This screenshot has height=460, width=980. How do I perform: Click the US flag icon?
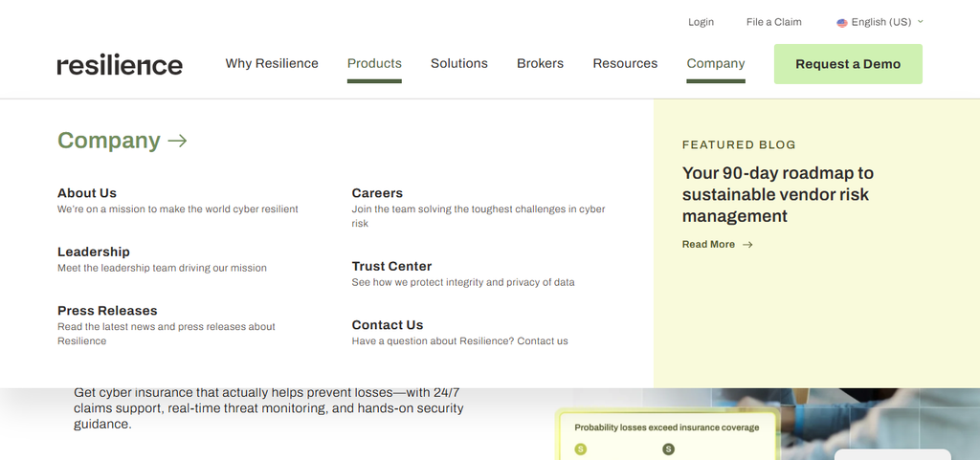click(842, 22)
